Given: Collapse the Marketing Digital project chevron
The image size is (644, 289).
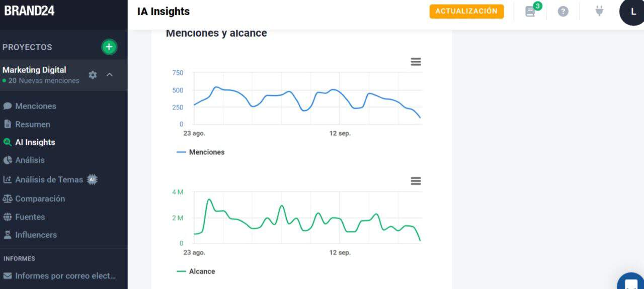Looking at the screenshot, I should (110, 74).
